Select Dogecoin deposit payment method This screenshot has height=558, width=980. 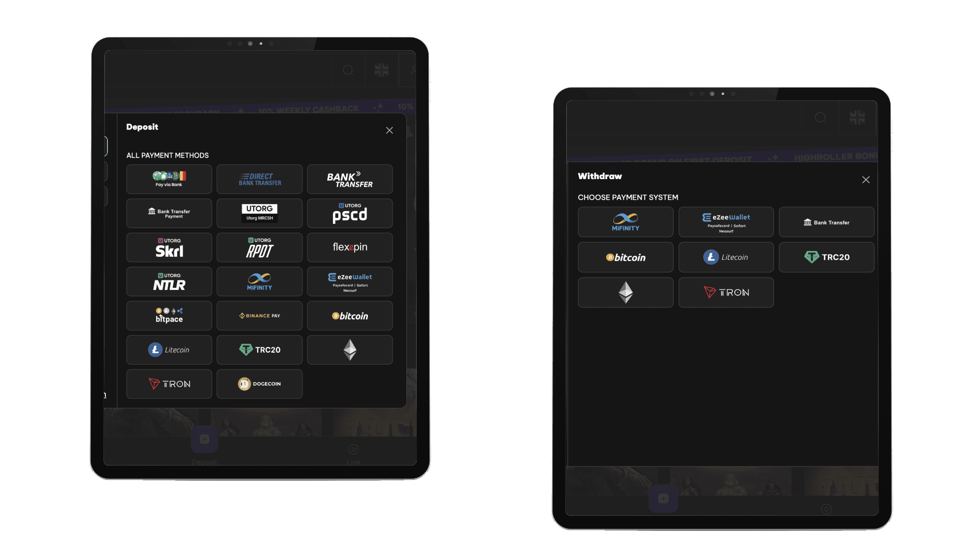pyautogui.click(x=259, y=383)
